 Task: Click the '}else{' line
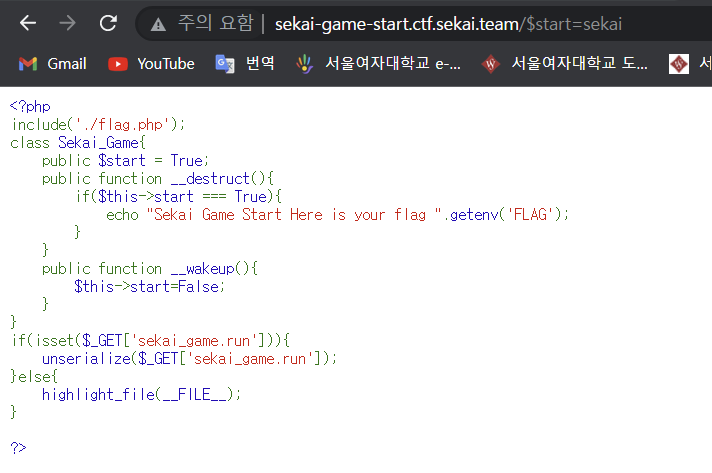[34, 376]
